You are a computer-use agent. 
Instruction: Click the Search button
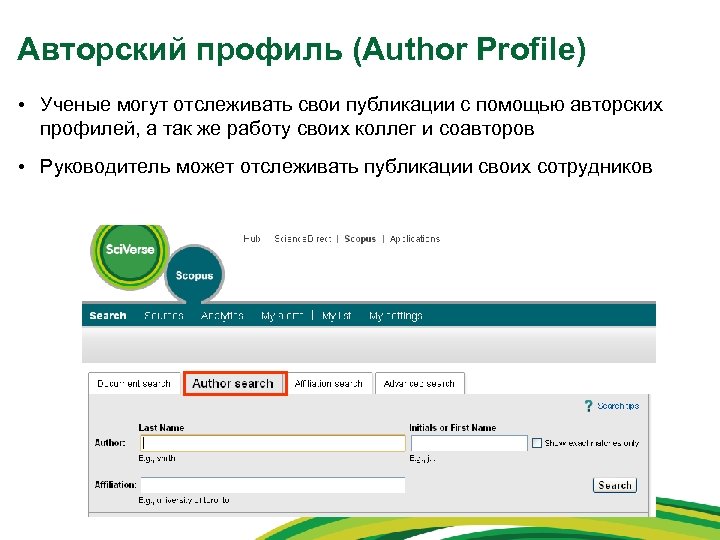pyautogui.click(x=615, y=485)
